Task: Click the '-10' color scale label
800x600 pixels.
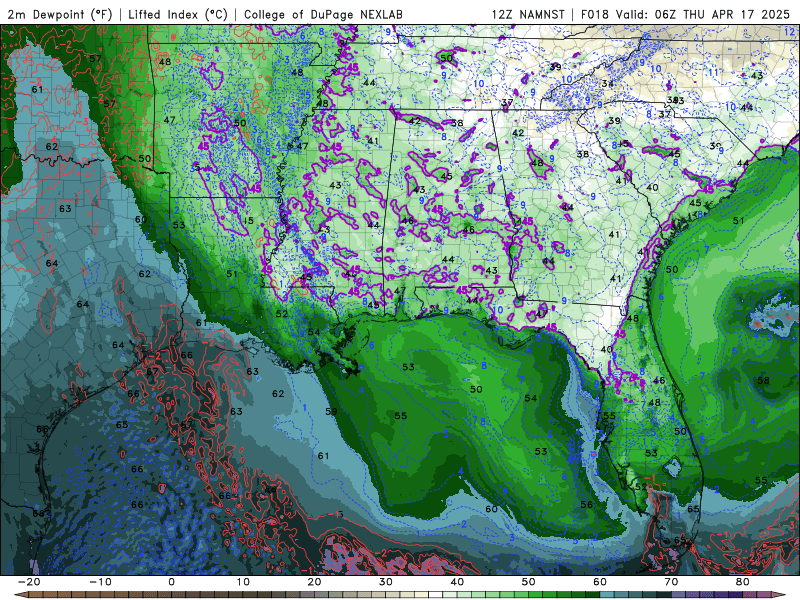Action: [101, 582]
